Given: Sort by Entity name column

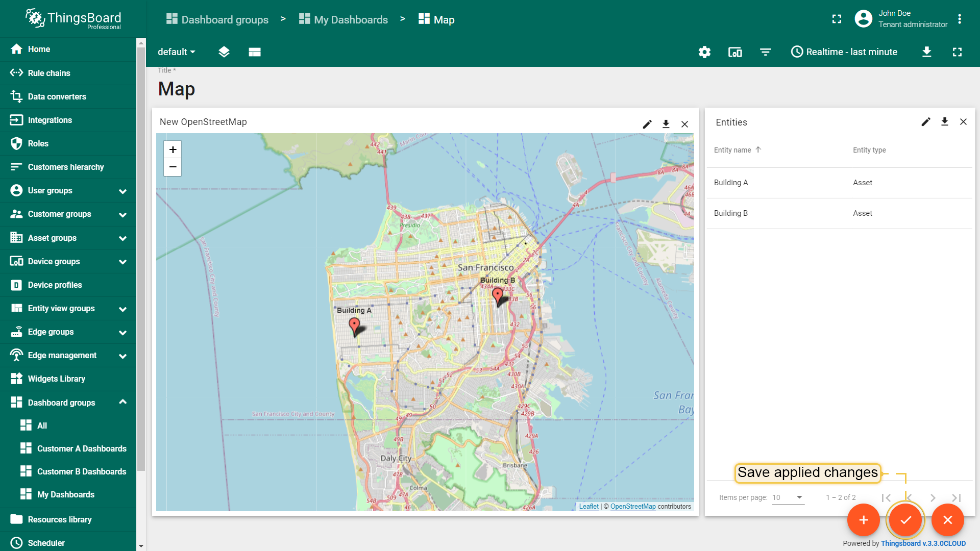Looking at the screenshot, I should [737, 149].
